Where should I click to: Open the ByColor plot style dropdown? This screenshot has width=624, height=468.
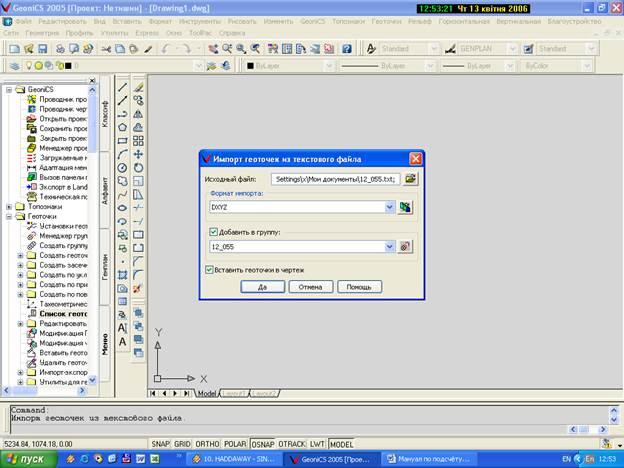(586, 66)
